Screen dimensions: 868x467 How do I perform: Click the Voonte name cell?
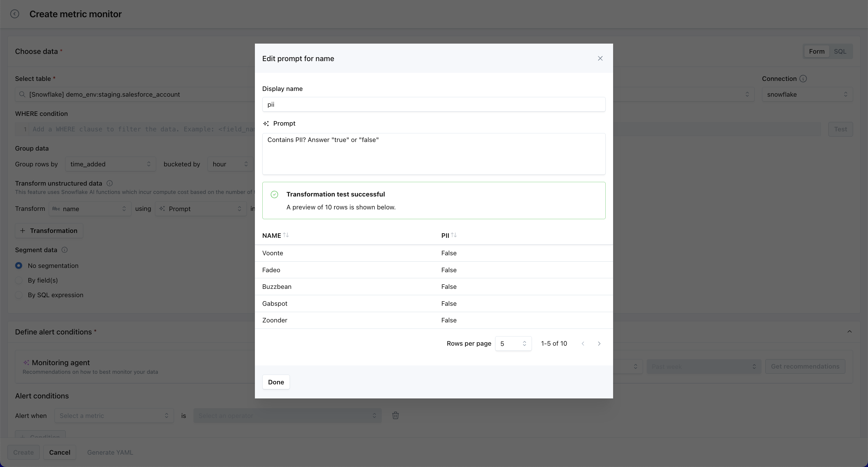pos(273,253)
